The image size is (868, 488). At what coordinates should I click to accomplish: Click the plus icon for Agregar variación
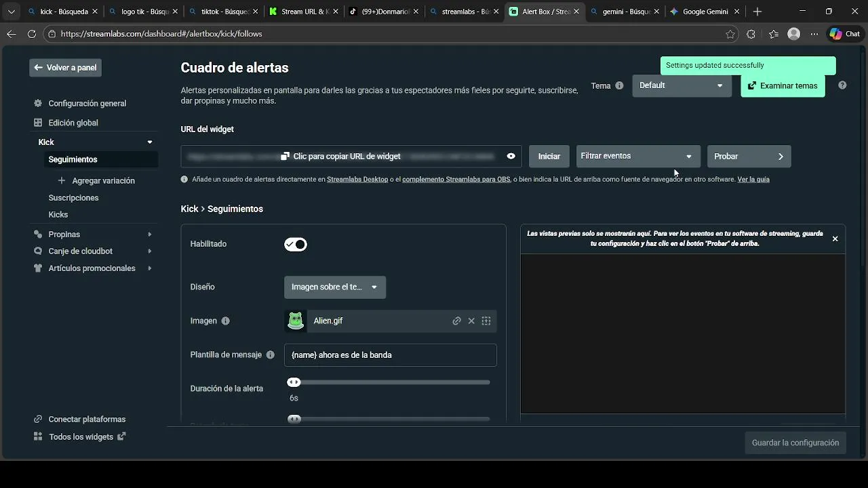62,181
